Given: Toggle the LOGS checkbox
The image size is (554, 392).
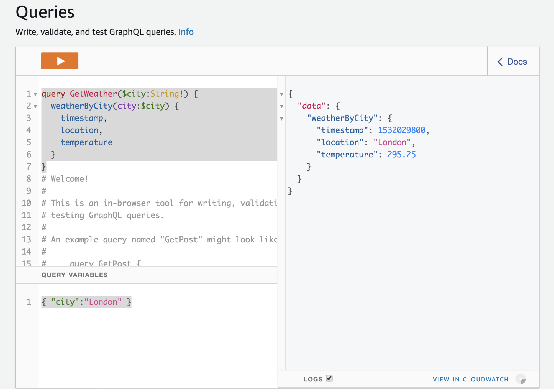Looking at the screenshot, I should pyautogui.click(x=329, y=378).
